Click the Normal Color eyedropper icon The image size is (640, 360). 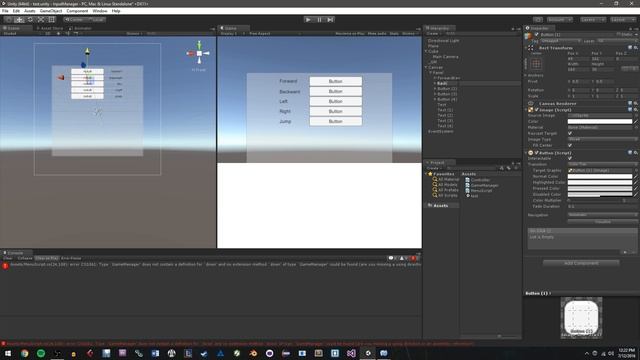pyautogui.click(x=636, y=176)
